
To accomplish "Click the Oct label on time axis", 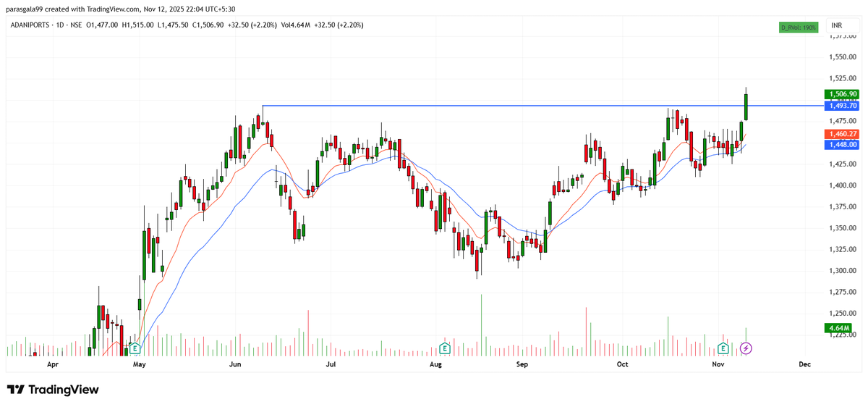I will 623,365.
